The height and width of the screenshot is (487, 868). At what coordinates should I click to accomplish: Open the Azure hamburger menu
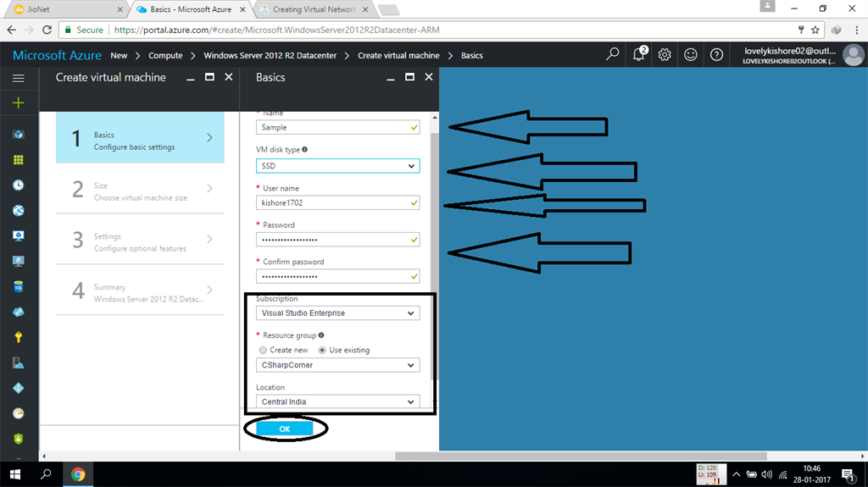(x=19, y=78)
